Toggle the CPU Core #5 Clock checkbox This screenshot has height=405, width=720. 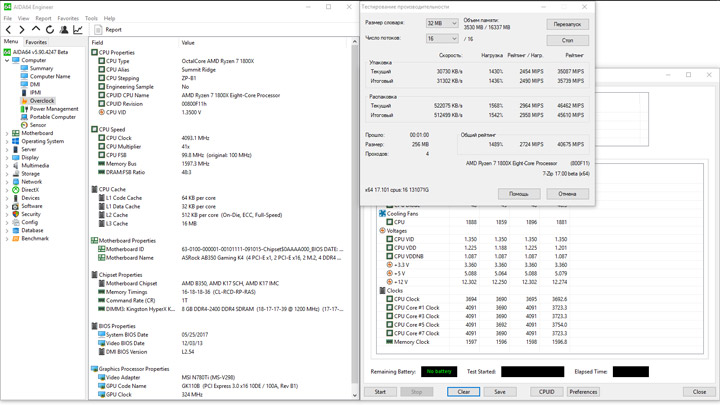pos(389,325)
